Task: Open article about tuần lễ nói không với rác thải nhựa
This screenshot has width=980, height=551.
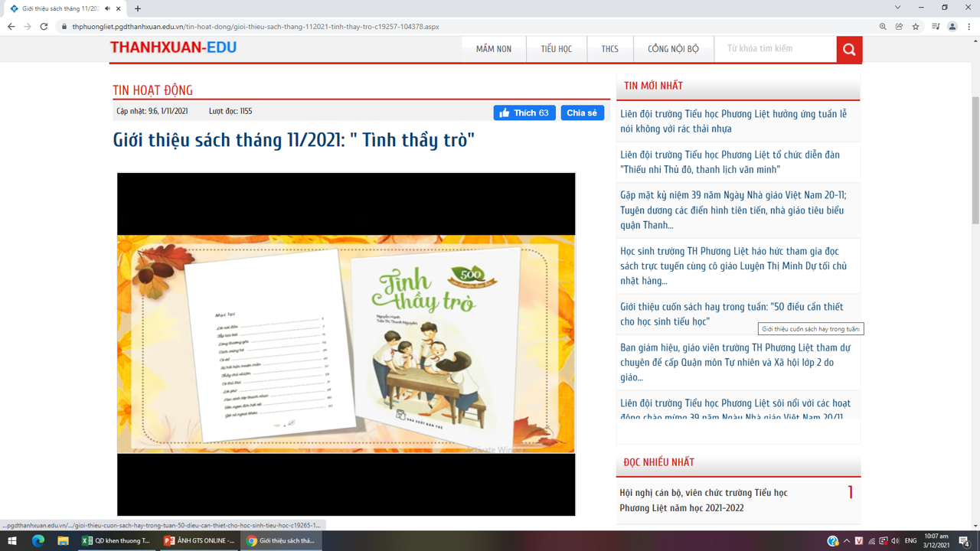Action: 733,121
